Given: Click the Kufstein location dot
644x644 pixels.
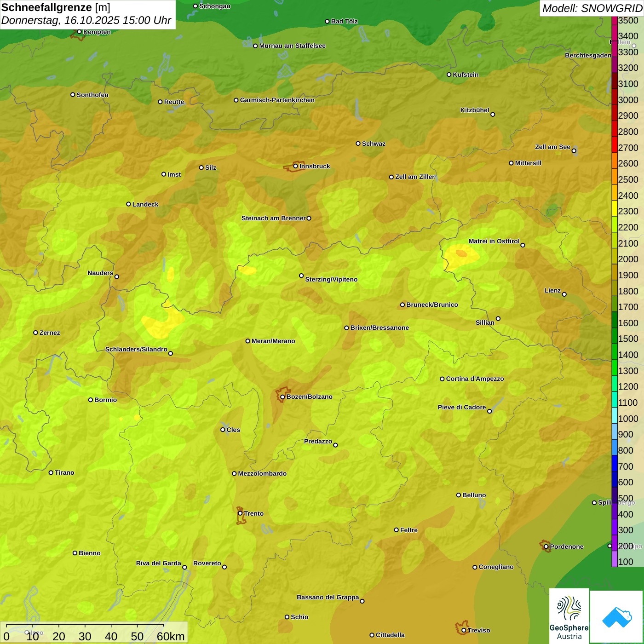Looking at the screenshot, I should (449, 75).
